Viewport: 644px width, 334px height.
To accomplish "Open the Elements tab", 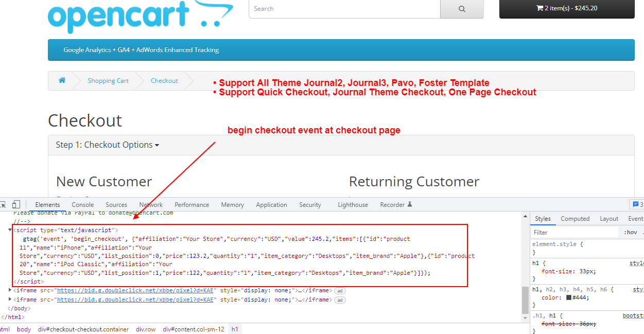I will click(x=47, y=204).
